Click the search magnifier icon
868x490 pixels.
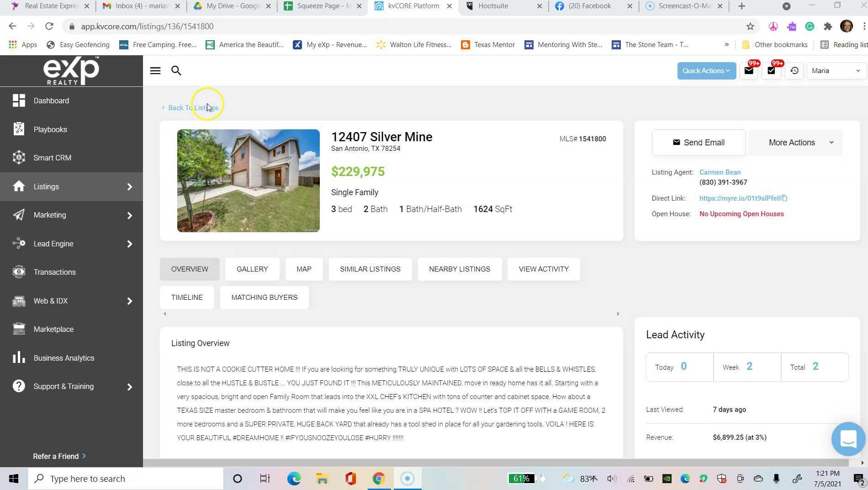pos(176,70)
